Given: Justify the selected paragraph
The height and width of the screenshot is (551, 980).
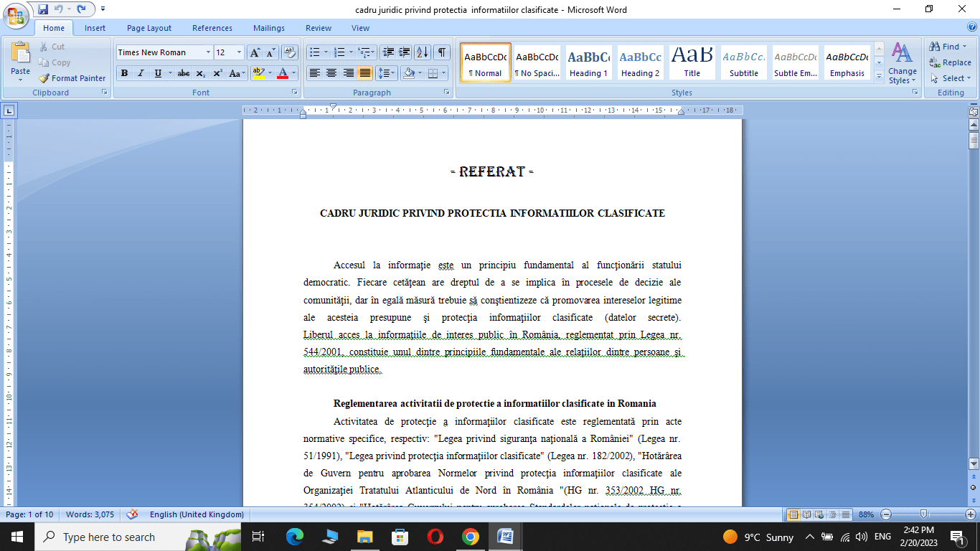Looking at the screenshot, I should pyautogui.click(x=364, y=73).
